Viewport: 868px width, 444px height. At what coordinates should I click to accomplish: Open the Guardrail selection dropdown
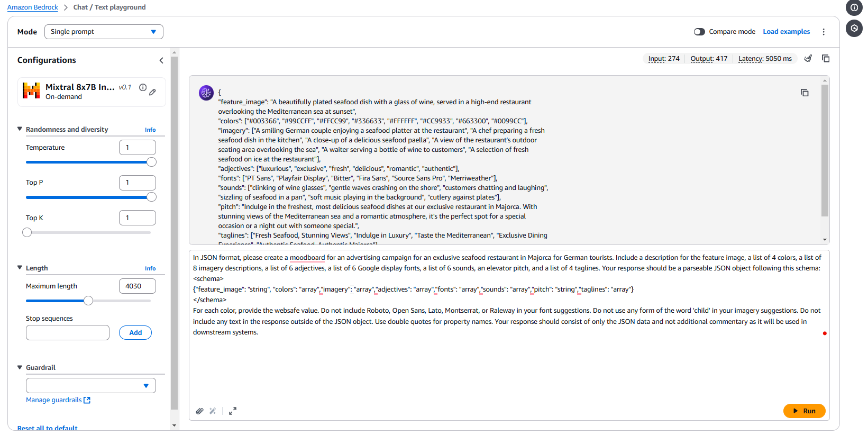click(91, 386)
